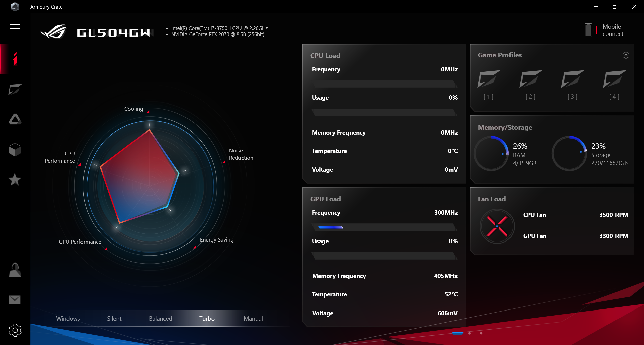Click the CPU Temperature 0°C value
Viewport: 644px width, 345px height.
(x=453, y=151)
